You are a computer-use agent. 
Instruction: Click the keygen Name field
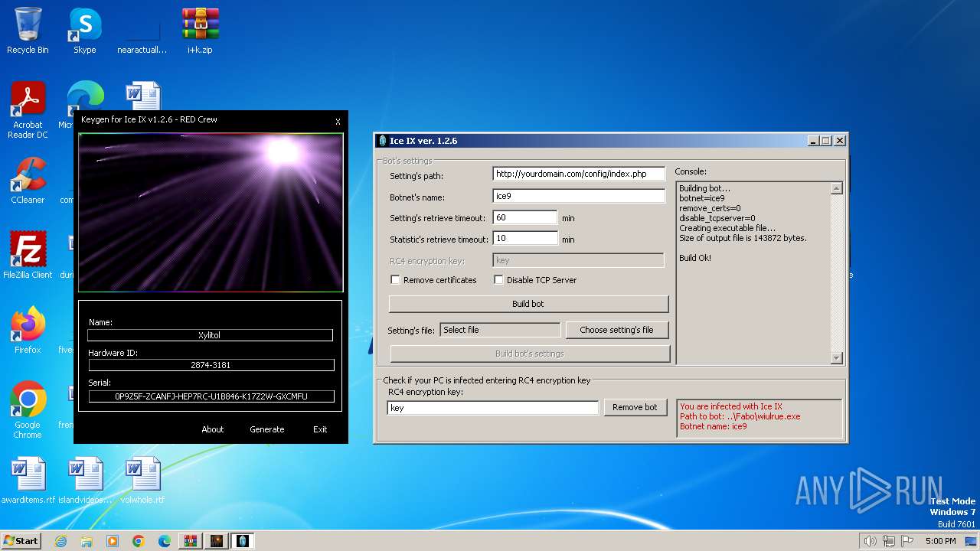coord(211,335)
